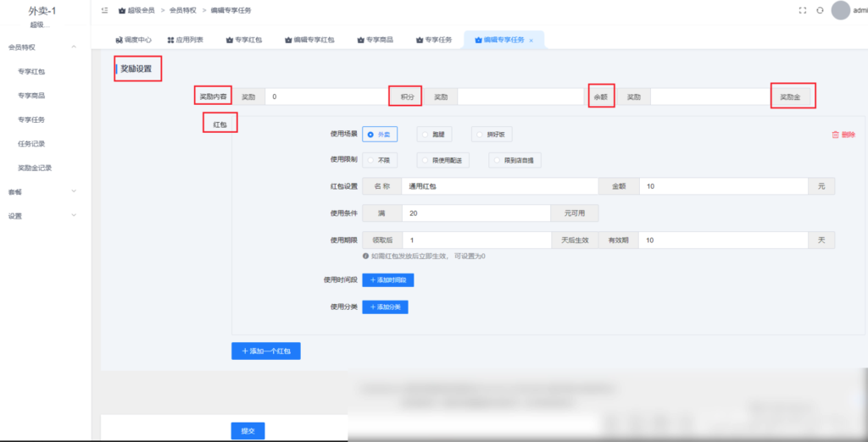Submit the form with 提交 button

(x=248, y=431)
